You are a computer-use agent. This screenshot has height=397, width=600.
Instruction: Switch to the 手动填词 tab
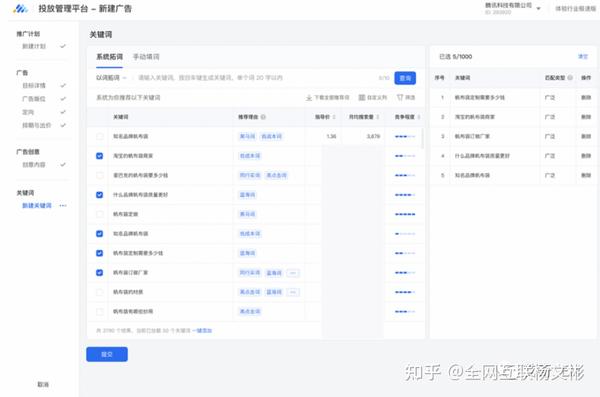pos(146,57)
